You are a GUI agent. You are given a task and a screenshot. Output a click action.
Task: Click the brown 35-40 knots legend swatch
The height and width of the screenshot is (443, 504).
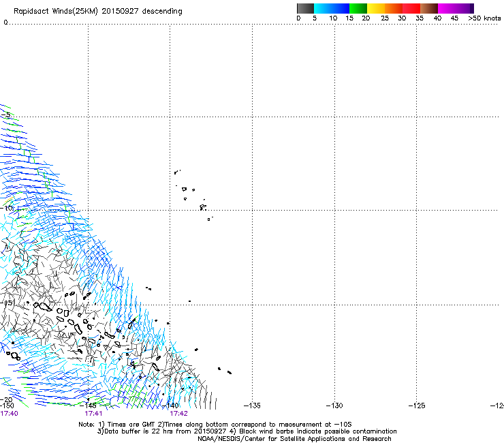pyautogui.click(x=429, y=8)
